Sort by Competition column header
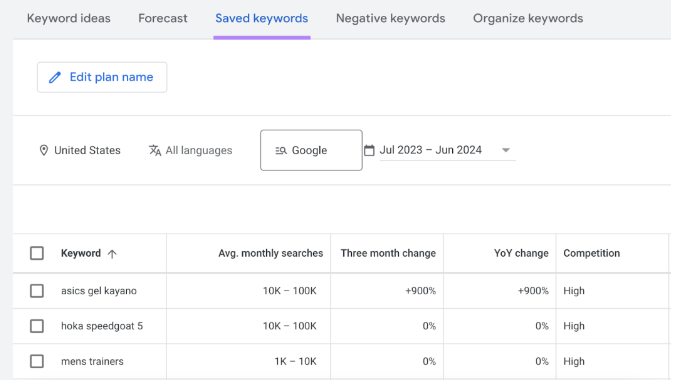Viewport: 680px width, 391px height. (x=592, y=253)
